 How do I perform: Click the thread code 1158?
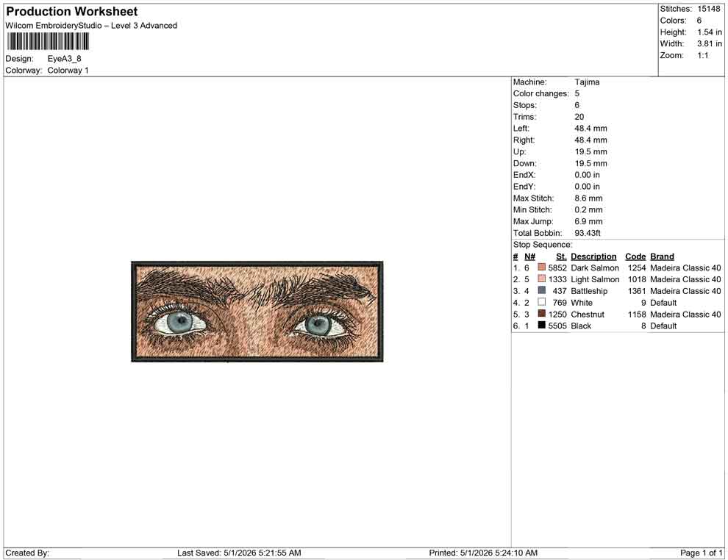(637, 314)
